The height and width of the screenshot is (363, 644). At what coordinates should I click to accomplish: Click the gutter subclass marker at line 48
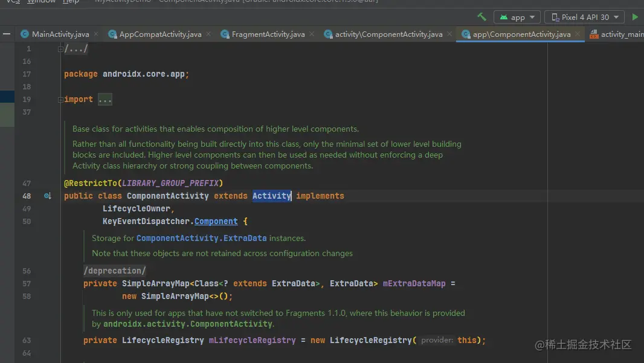[48, 196]
